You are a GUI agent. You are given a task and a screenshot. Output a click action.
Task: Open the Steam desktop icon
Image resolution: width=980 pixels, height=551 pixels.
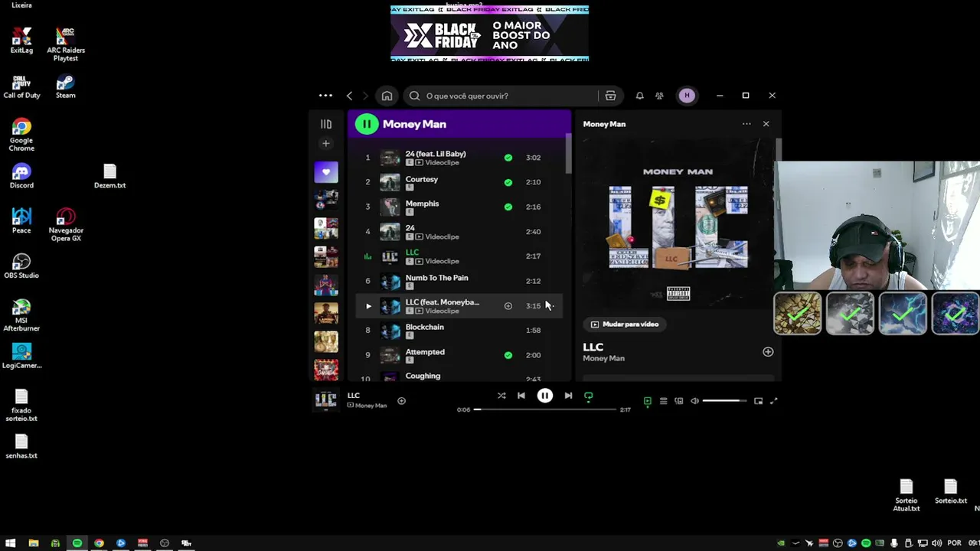(x=66, y=86)
